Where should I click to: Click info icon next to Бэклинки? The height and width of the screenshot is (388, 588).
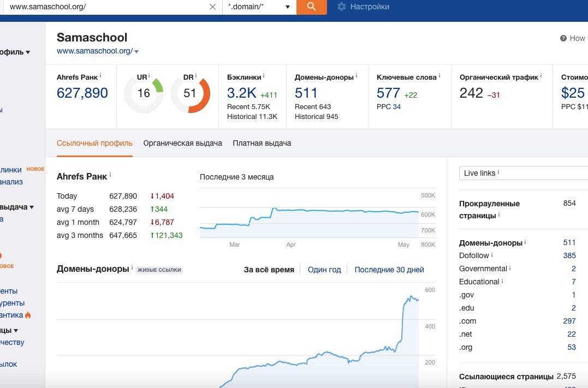[264, 76]
